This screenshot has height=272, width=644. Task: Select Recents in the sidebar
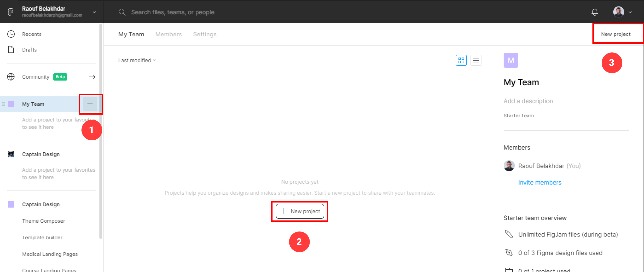pos(32,34)
